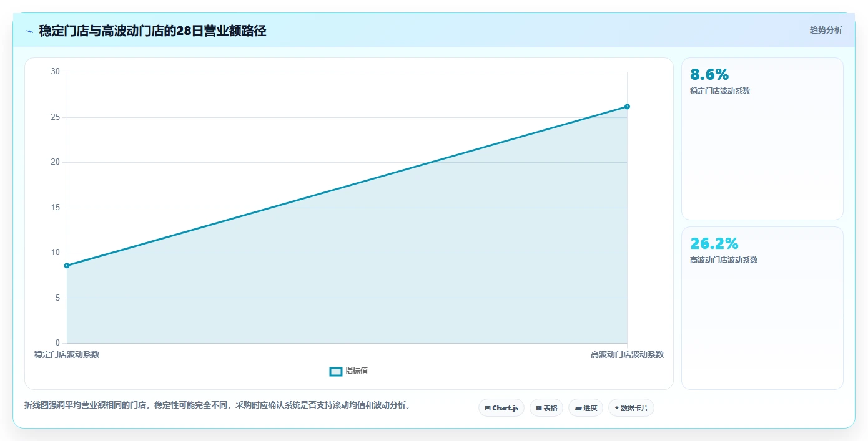Select the 数据卡片 tag

(631, 408)
